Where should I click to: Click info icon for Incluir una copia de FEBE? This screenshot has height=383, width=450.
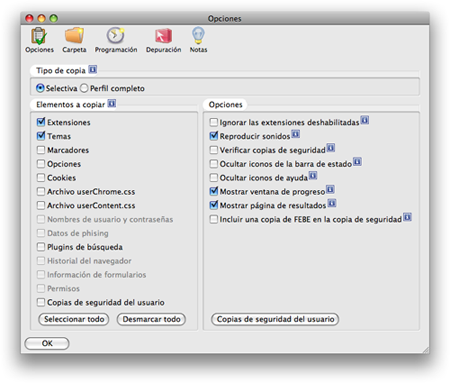407,217
